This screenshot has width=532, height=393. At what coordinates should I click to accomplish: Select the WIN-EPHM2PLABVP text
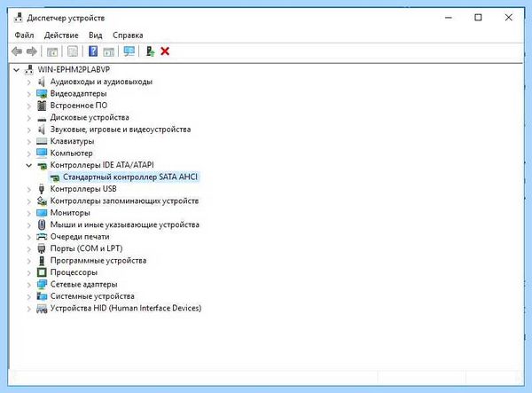point(74,69)
